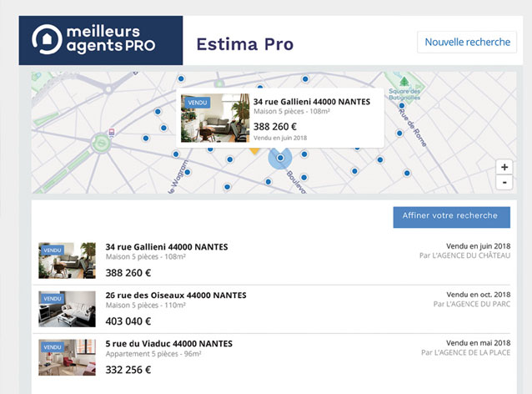This screenshot has width=532, height=394.
Task: Select the 5 rue du Viaduc 44000 NANTES title
Action: [x=168, y=343]
